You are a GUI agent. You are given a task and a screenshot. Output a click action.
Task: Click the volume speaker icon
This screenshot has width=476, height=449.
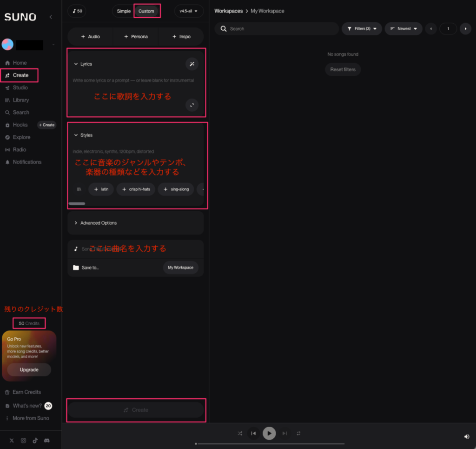(x=466, y=436)
